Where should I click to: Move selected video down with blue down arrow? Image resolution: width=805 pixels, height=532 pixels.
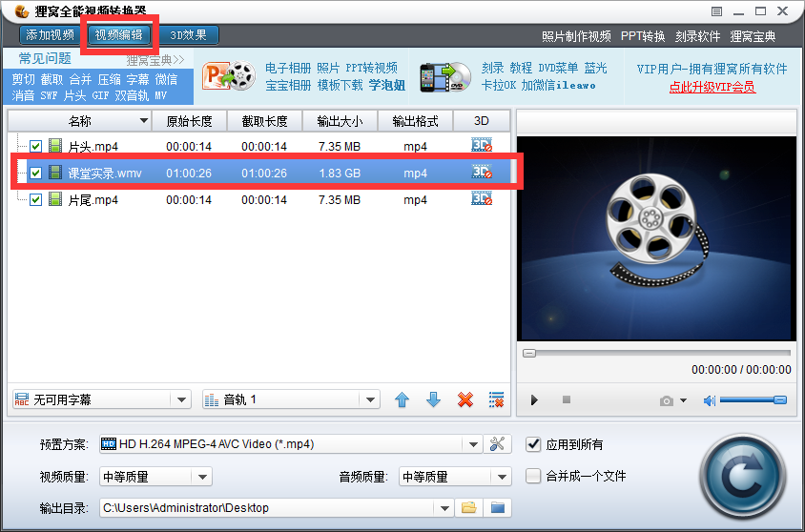pyautogui.click(x=433, y=400)
